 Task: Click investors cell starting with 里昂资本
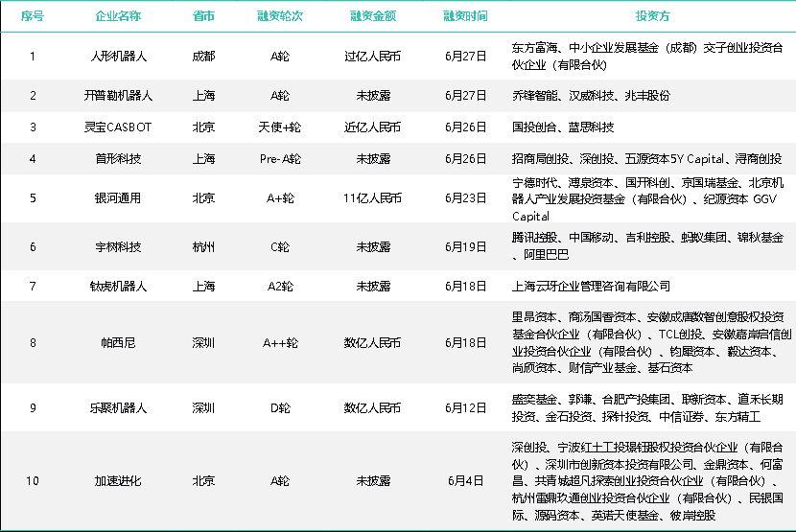651,342
